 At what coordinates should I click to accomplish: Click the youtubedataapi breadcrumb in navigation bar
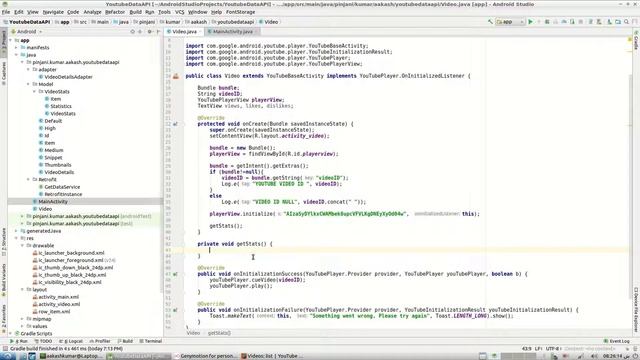(233, 22)
